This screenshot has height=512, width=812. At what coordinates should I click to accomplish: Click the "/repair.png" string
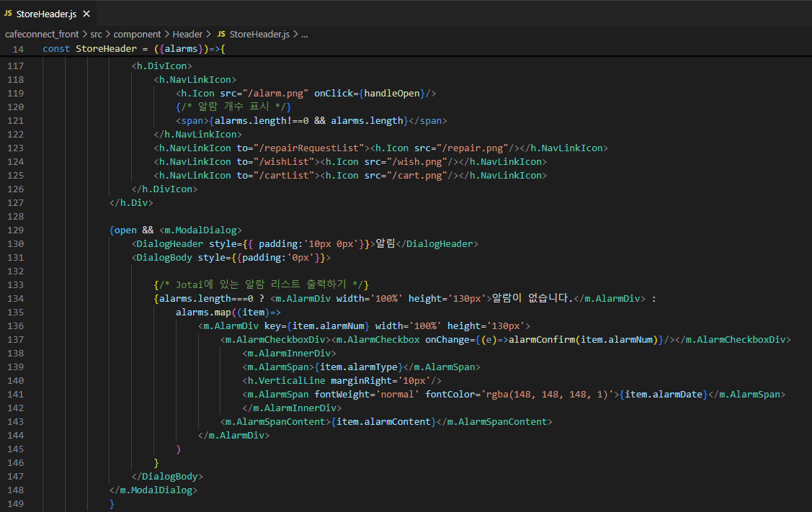pos(473,148)
